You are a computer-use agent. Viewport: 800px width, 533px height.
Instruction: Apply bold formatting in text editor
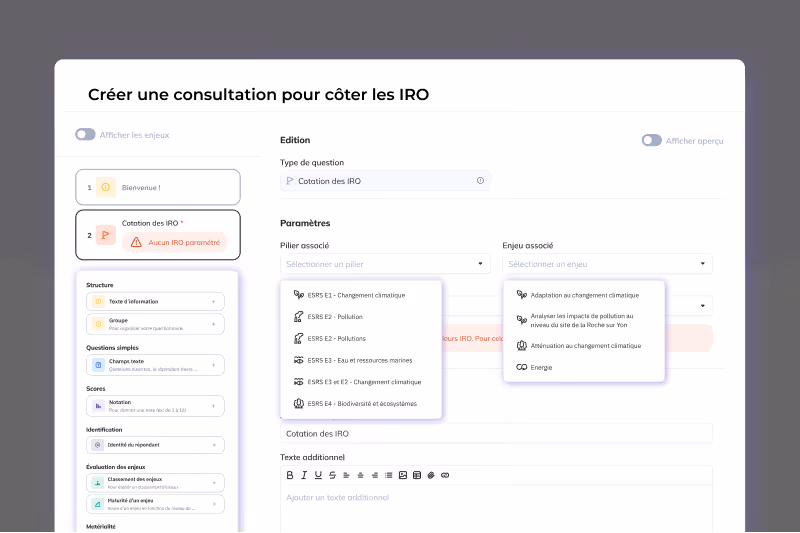(290, 475)
